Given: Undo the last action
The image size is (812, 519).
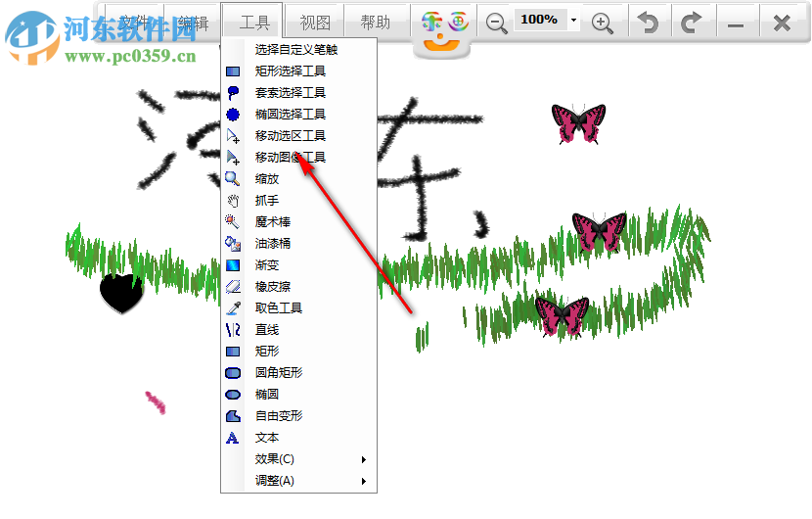Looking at the screenshot, I should coord(649,23).
